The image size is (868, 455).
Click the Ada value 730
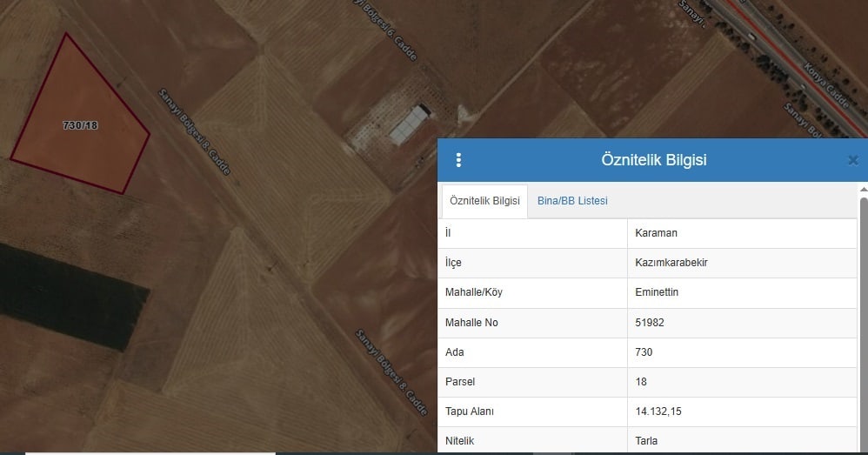click(644, 352)
